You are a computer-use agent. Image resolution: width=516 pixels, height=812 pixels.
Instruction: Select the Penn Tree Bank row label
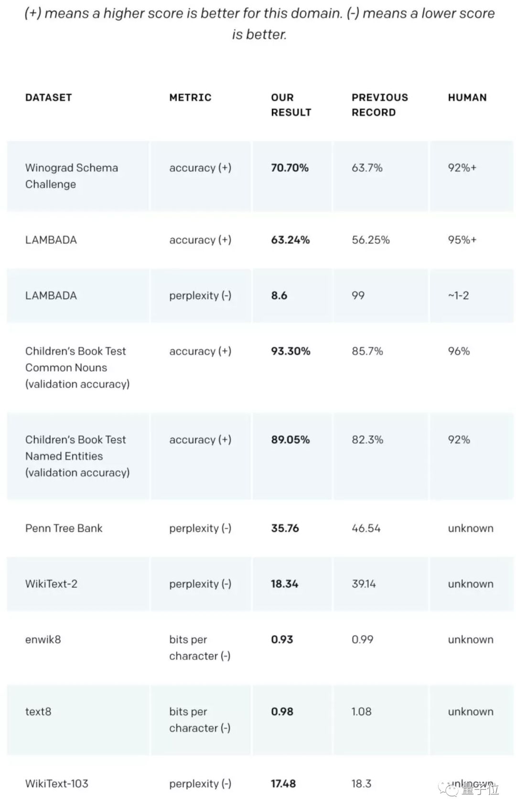(x=64, y=528)
